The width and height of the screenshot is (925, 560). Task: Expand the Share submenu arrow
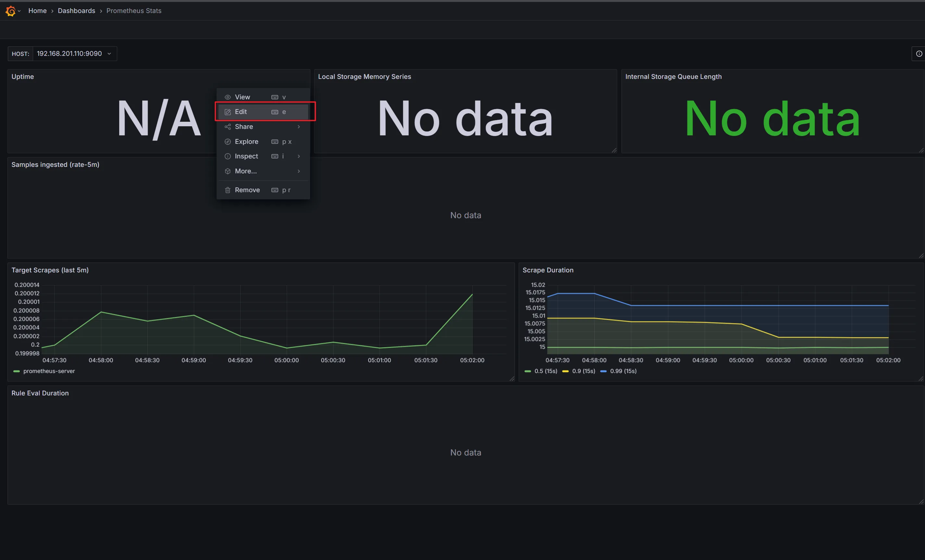299,127
